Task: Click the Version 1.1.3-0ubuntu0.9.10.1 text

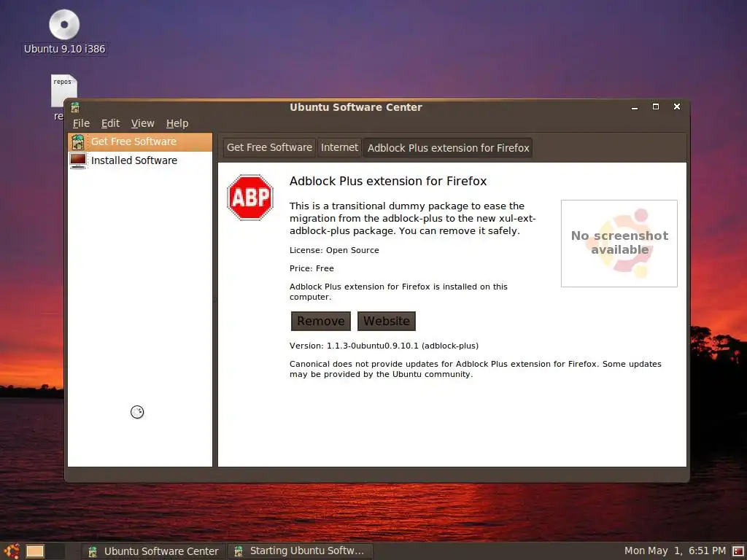Action: tap(384, 346)
